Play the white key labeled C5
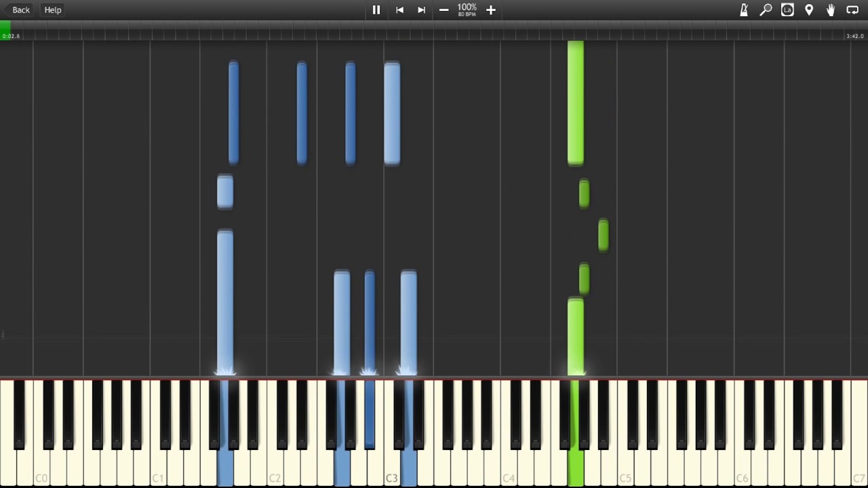This screenshot has width=868, height=488. point(625,468)
